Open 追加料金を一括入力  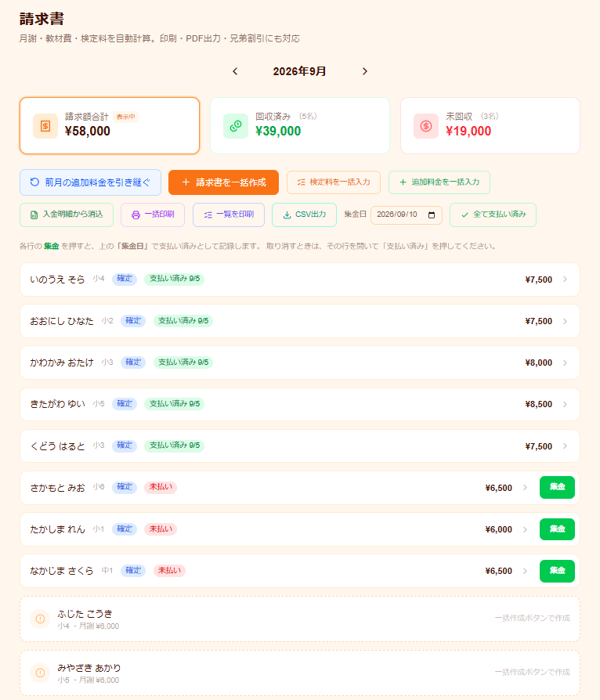point(439,182)
